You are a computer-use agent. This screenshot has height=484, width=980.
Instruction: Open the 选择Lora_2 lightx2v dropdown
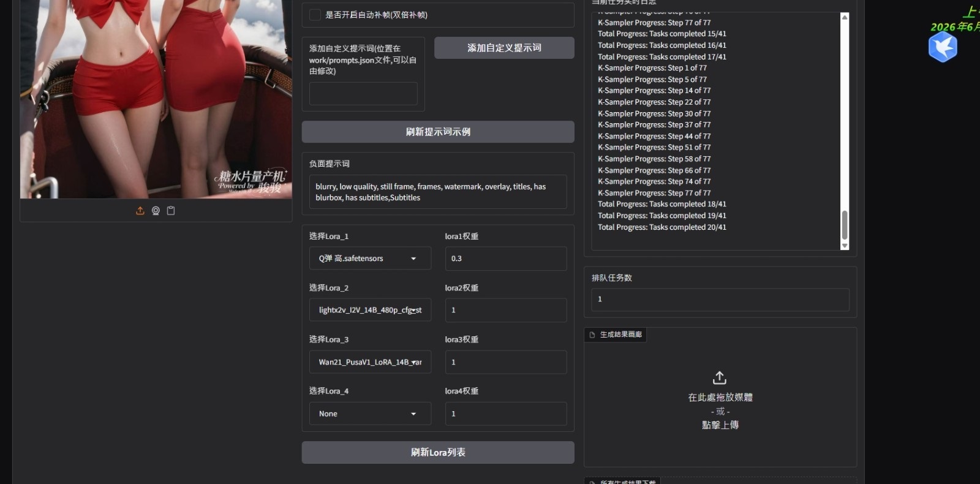pyautogui.click(x=370, y=310)
